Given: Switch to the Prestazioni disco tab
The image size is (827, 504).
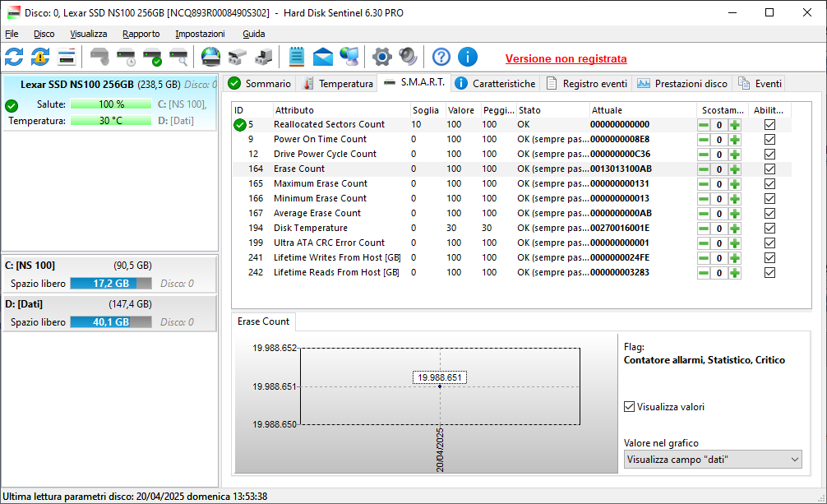Looking at the screenshot, I should pos(682,83).
